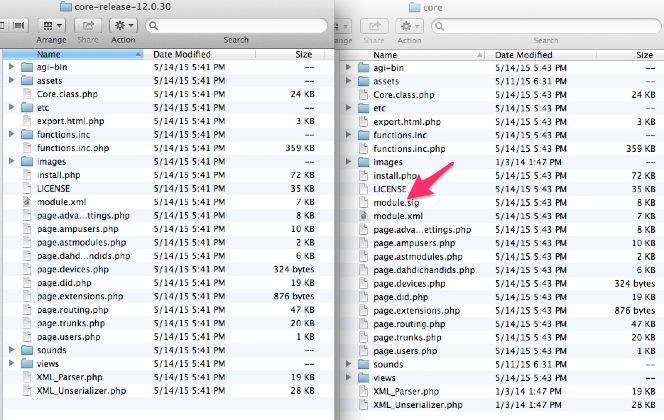This screenshot has width=664, height=420.
Task: Select LICENSE file icon in left window
Action: point(27,188)
